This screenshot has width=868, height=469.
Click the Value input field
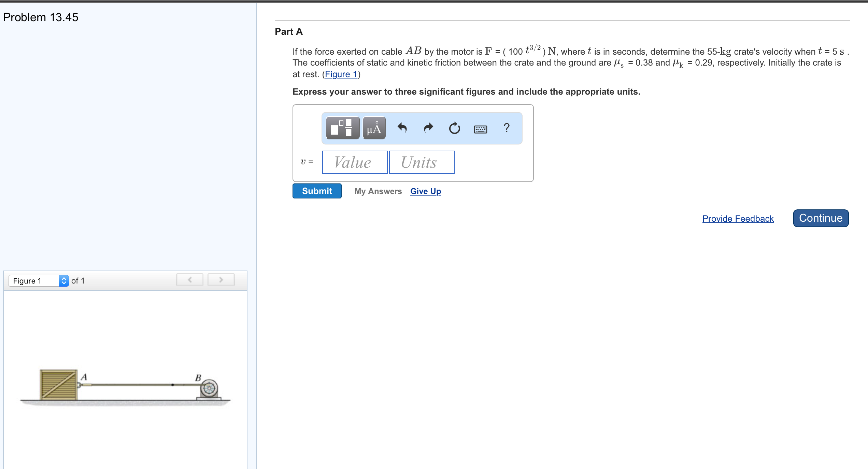pyautogui.click(x=355, y=162)
